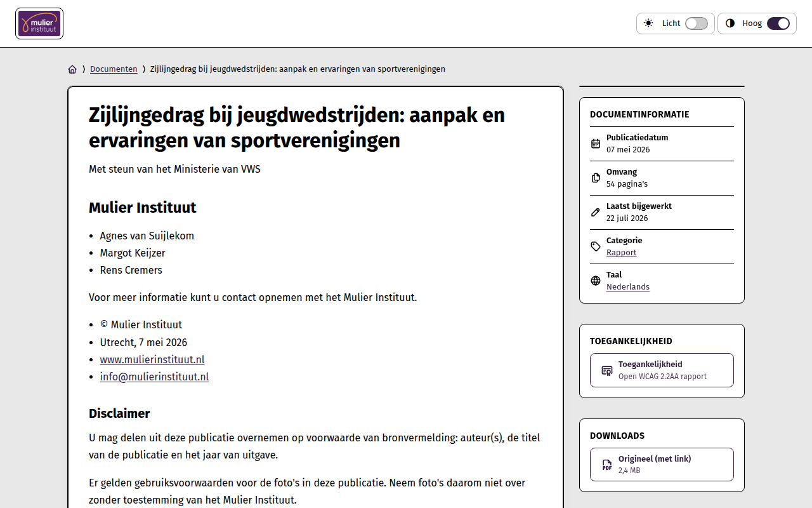The width and height of the screenshot is (812, 508).
Task: Open WCAG 2.2AA rapport button
Action: coord(662,370)
